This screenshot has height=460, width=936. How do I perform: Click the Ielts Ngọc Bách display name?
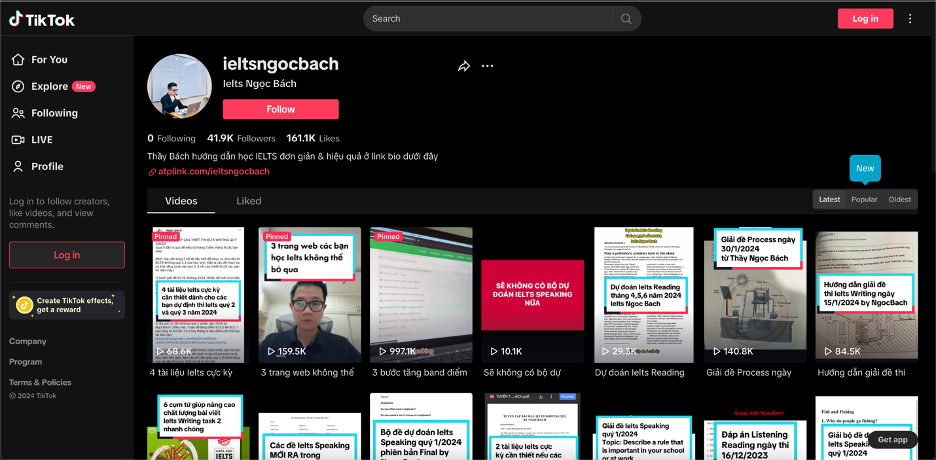tap(260, 84)
